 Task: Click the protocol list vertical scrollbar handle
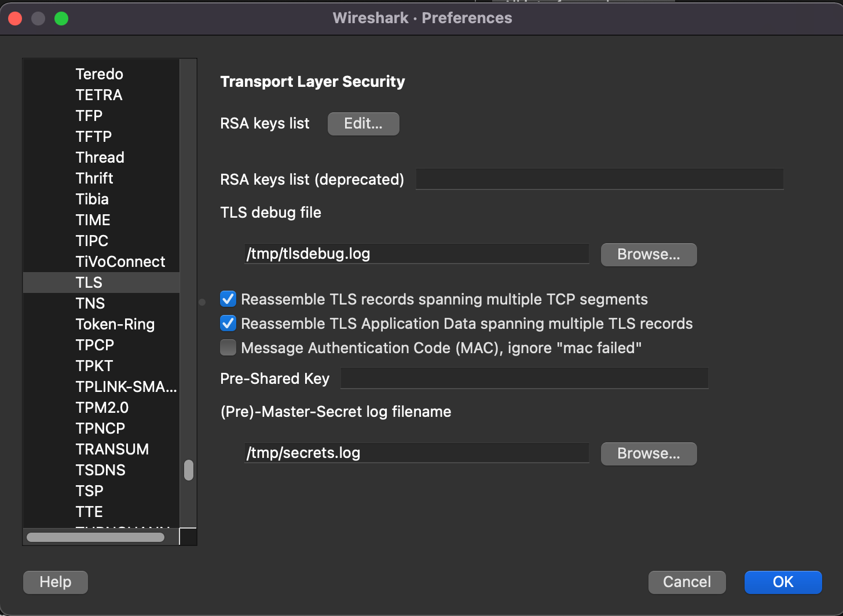pos(189,470)
